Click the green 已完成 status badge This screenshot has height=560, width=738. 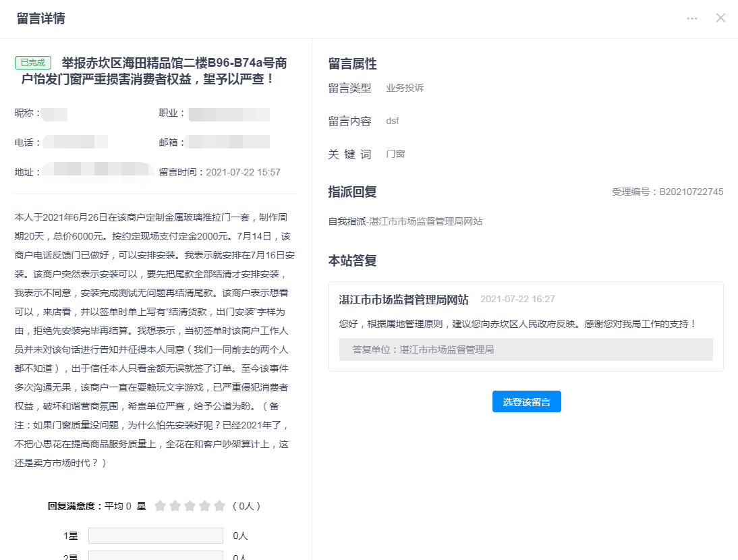tap(33, 63)
